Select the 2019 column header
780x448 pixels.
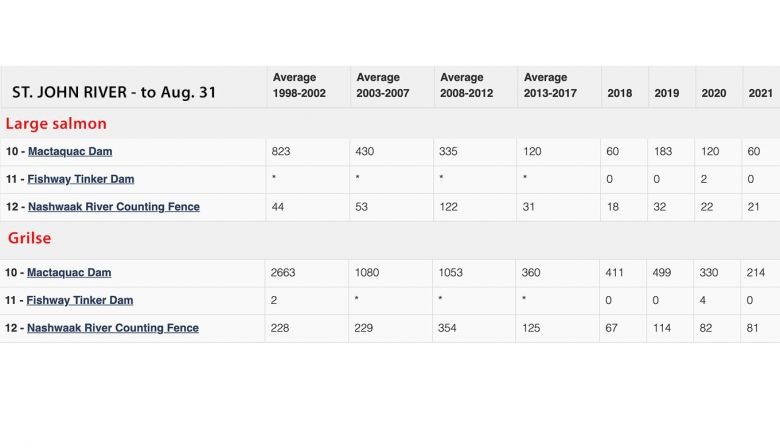pyautogui.click(x=666, y=93)
